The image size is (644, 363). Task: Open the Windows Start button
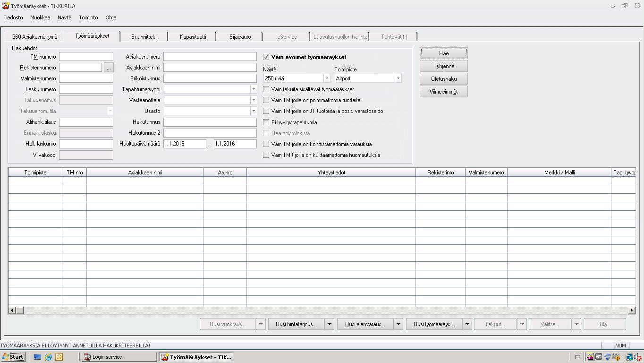[13, 357]
